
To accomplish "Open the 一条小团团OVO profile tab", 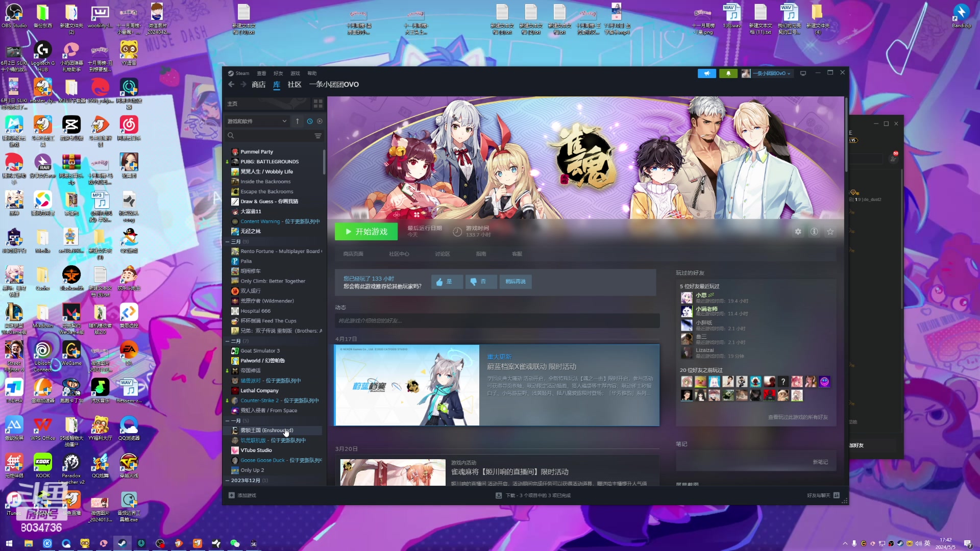I will [x=334, y=85].
